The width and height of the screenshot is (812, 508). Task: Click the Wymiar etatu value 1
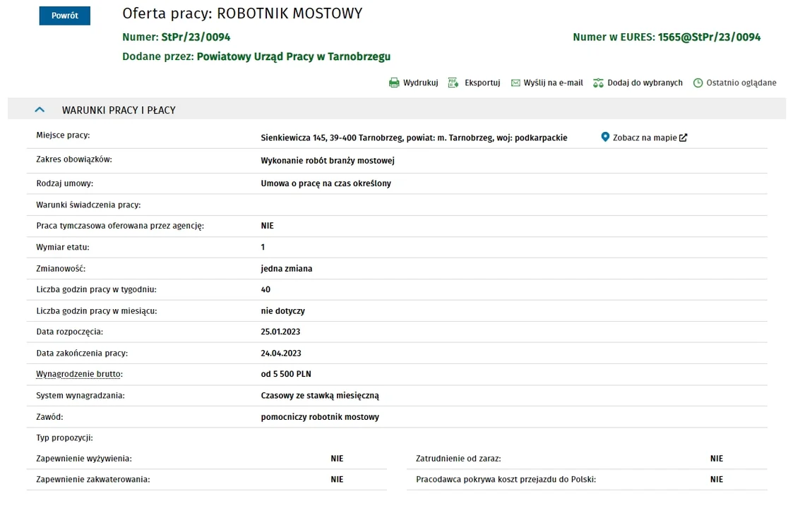tap(263, 247)
